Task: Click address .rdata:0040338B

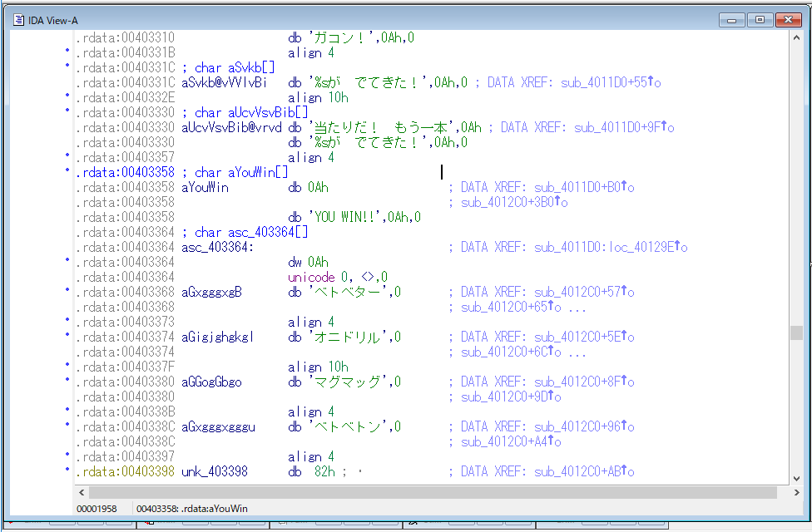Action: click(x=126, y=412)
